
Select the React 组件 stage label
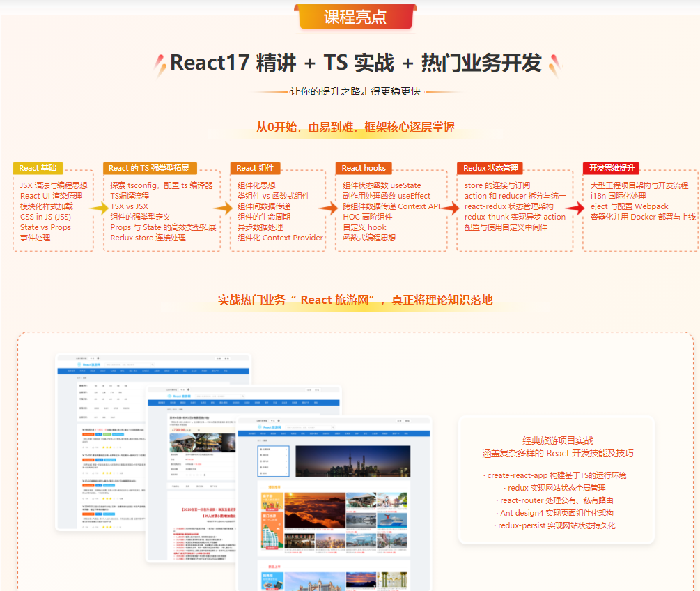[255, 168]
